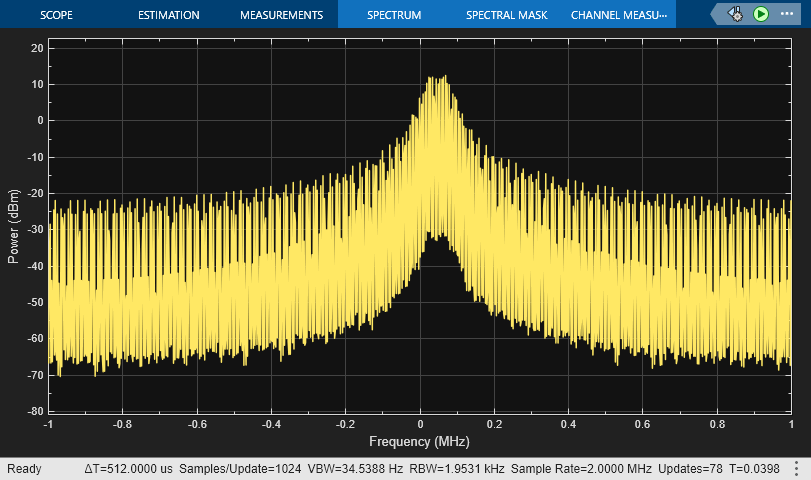811x480 pixels.
Task: Open the SPECTRAL MASK tab
Action: click(x=506, y=15)
